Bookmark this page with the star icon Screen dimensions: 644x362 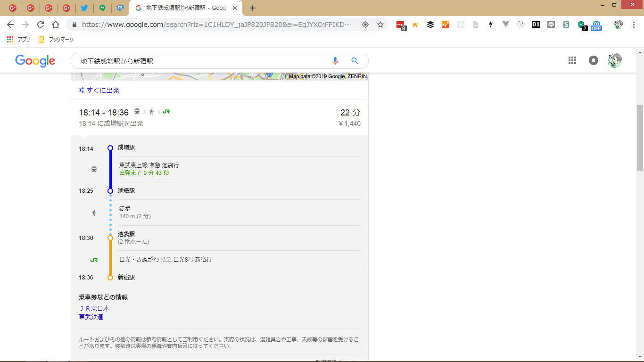click(x=380, y=25)
